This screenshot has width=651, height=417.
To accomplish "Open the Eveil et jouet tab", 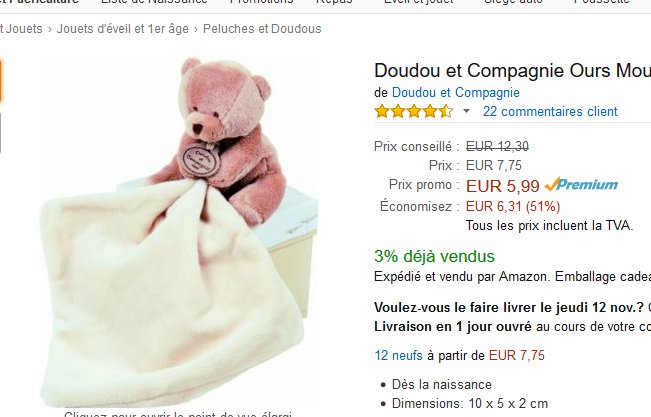I will (x=418, y=2).
